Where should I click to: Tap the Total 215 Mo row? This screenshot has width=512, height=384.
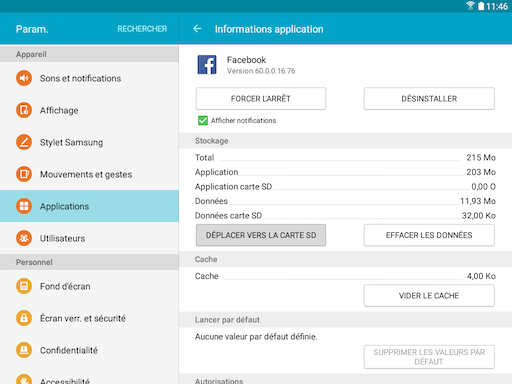pos(345,157)
